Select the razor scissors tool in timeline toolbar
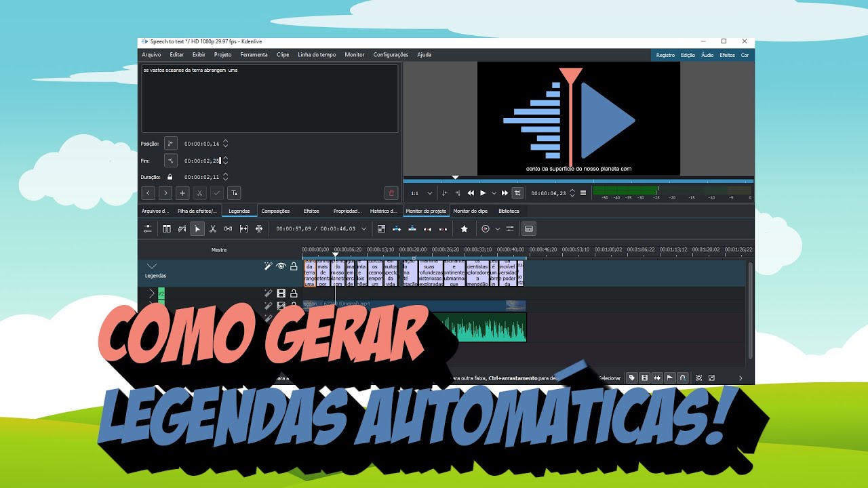868x488 pixels. pos(213,229)
